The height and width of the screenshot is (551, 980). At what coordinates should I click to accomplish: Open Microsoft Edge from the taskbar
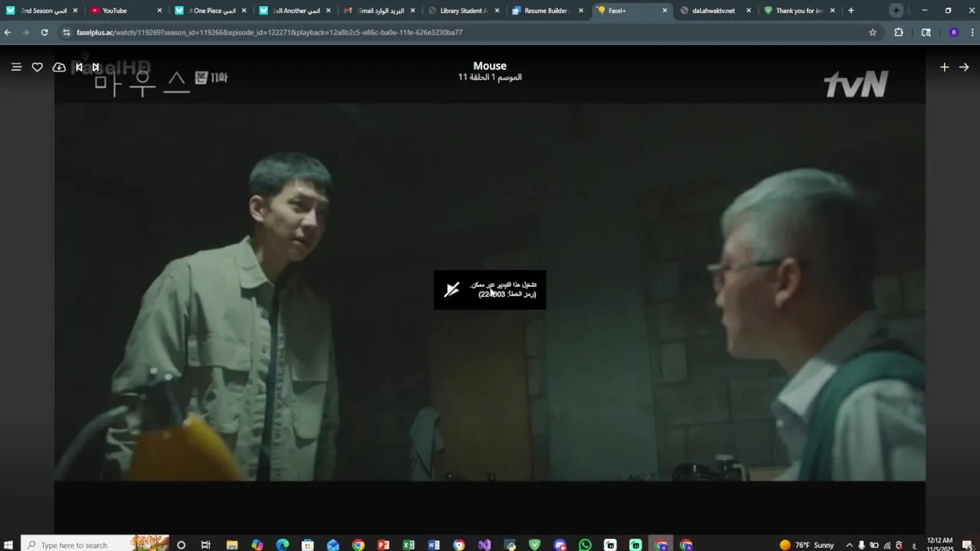click(283, 545)
